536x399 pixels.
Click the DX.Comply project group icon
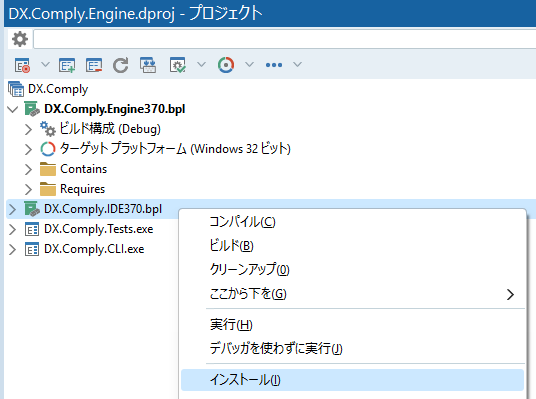(x=16, y=89)
